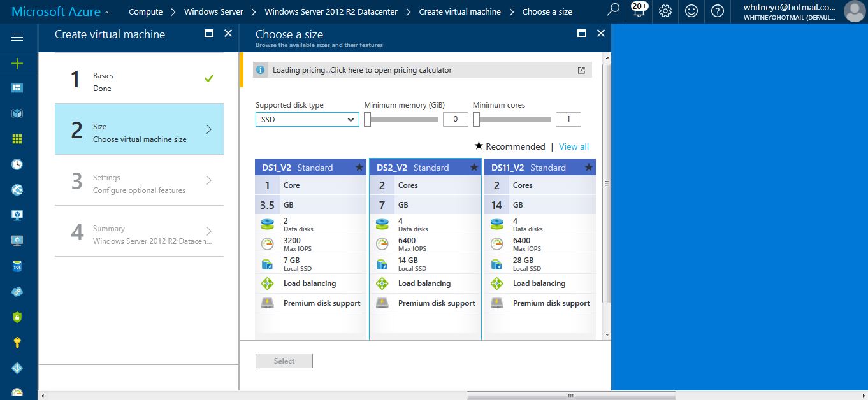Open the notifications bell icon

[x=639, y=11]
